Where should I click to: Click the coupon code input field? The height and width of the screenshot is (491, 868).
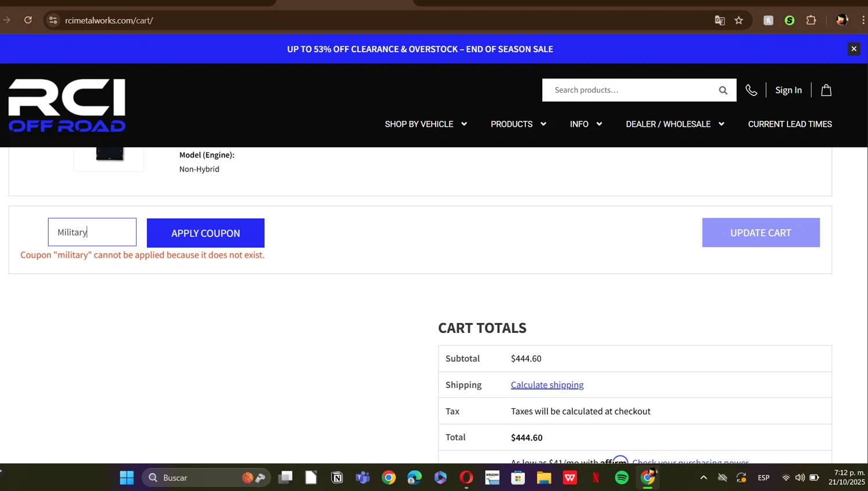click(92, 232)
